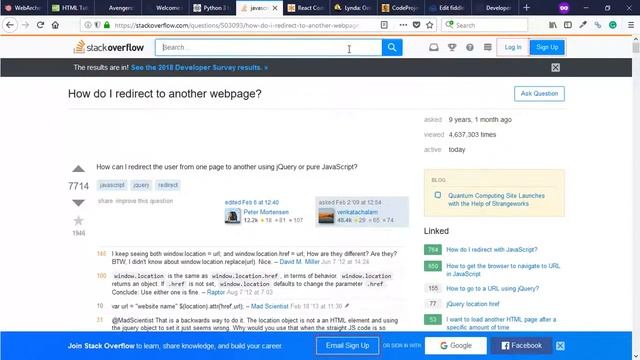
Task: Click the Firefox search box
Action: click(x=485, y=25)
